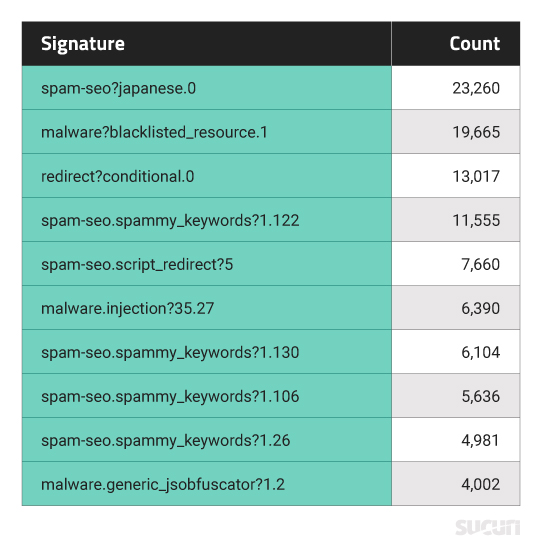Click the 4,002 count value
This screenshot has height=548, width=540.
pyautogui.click(x=481, y=484)
